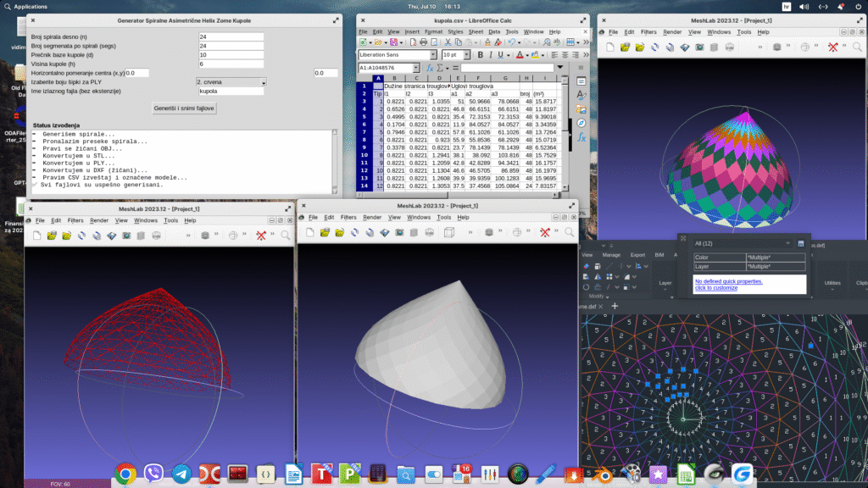The image size is (868, 488).
Task: Toggle center alignment in Calc toolbar
Action: point(565,55)
